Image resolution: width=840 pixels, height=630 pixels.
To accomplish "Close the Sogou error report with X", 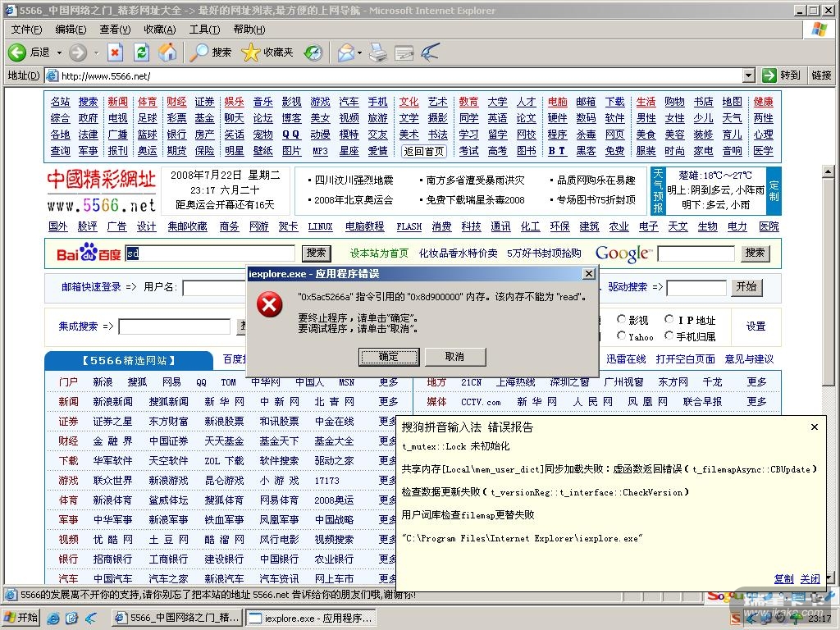I will (815, 427).
